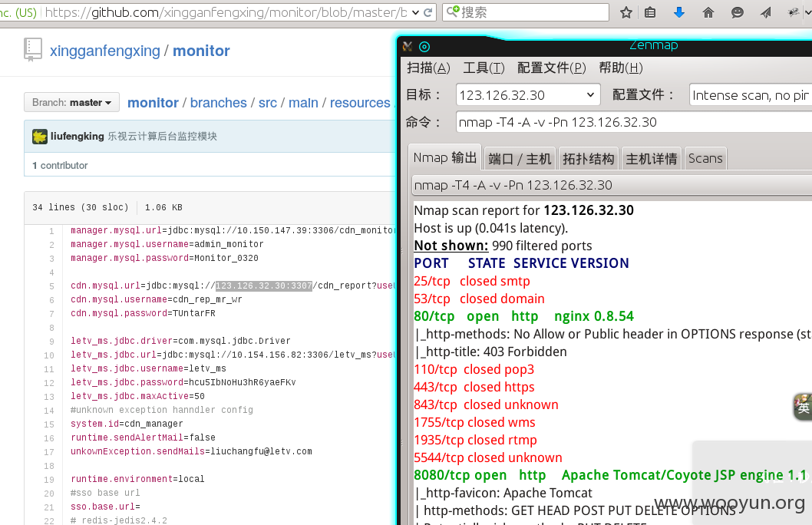Switch to the Scans tab

[x=705, y=158]
